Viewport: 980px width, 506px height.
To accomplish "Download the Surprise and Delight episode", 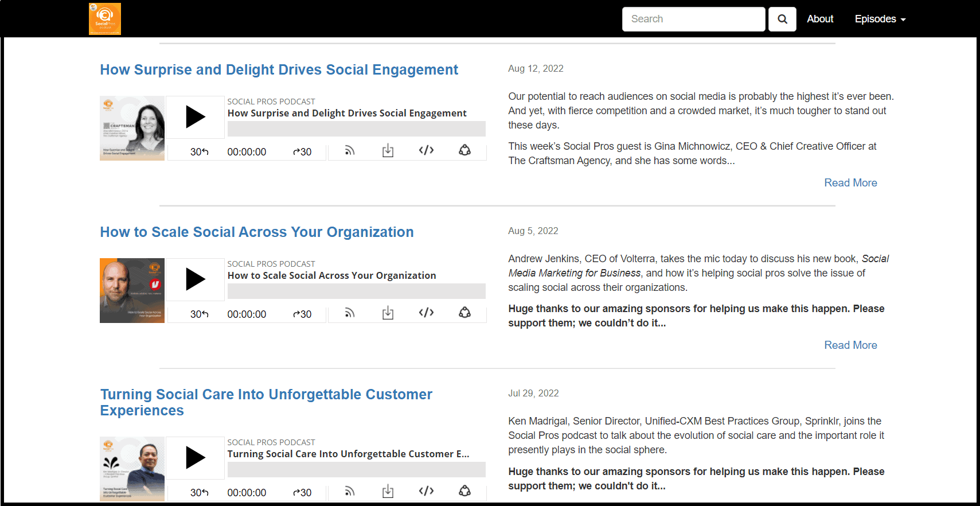I will point(388,150).
